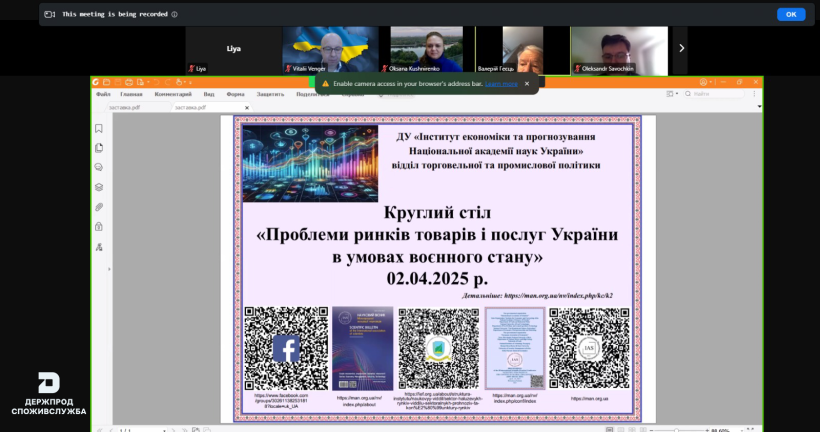
Task: Select Oleksandr Savochkin's video tile
Action: [x=620, y=50]
